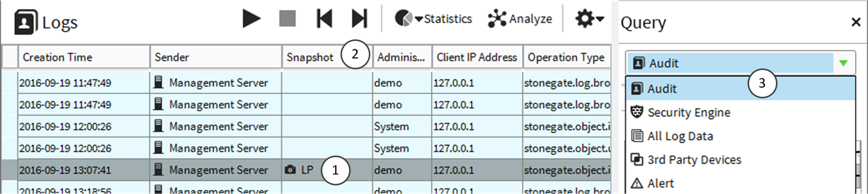This screenshot has height=194, width=868.
Task: Close the Query panel
Action: tap(856, 22)
